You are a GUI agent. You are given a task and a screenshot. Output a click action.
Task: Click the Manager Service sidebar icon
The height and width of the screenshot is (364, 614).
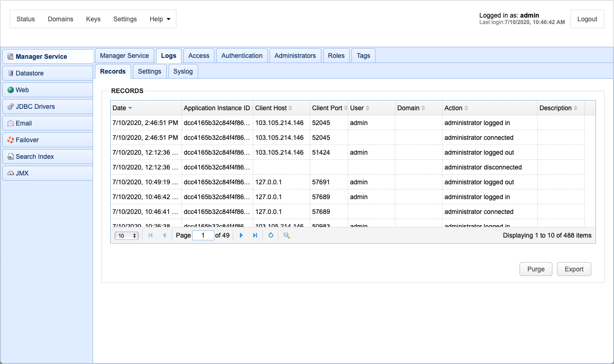(x=11, y=56)
